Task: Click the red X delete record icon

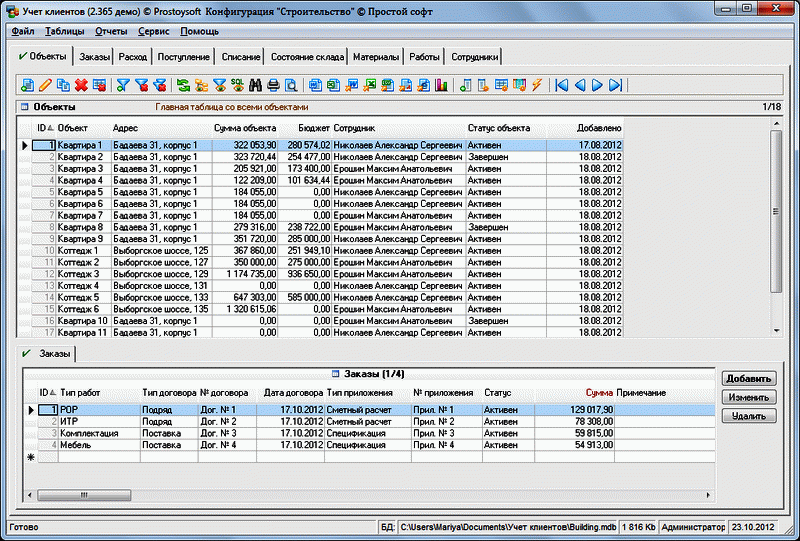Action: [x=81, y=85]
